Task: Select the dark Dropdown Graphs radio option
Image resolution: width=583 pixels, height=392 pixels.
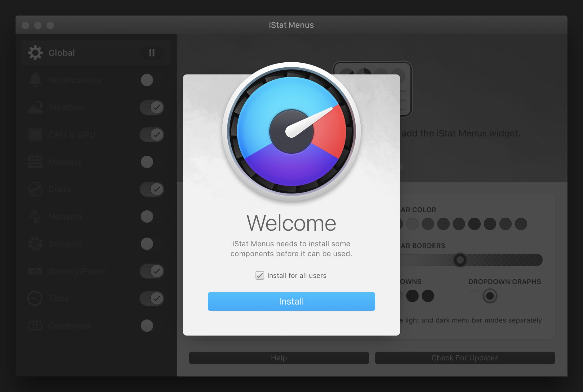Action: [490, 296]
